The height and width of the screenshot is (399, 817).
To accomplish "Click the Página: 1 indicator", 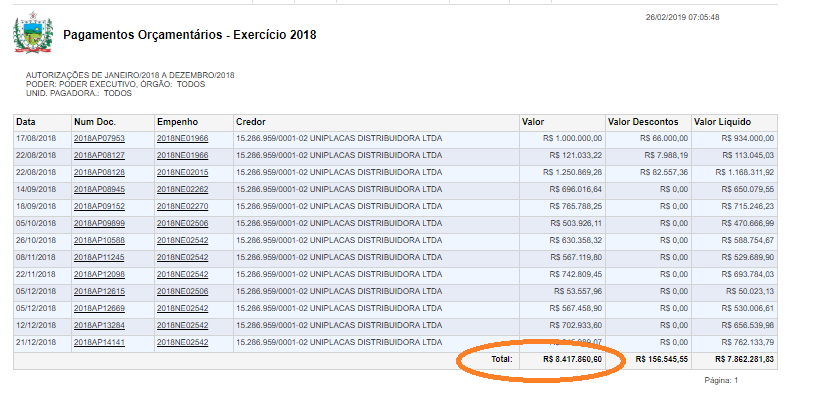I will [721, 381].
